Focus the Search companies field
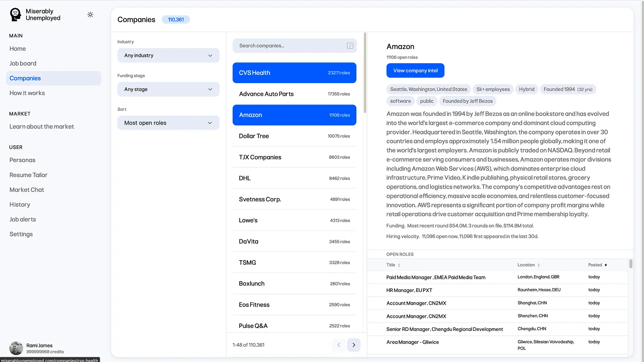 [294, 46]
